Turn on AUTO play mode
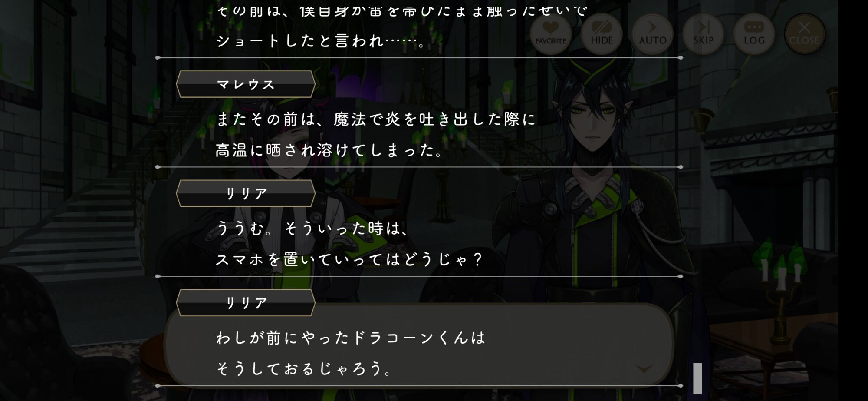Screen dimensions: 868x401 pyautogui.click(x=652, y=34)
